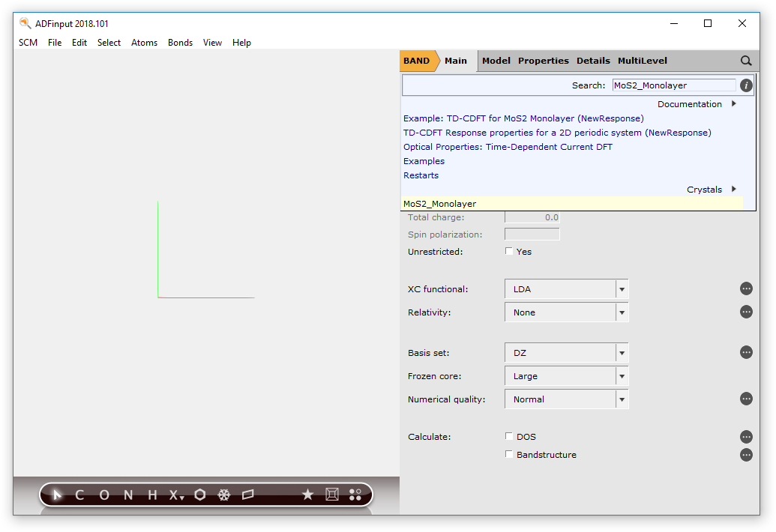
Task: Toggle the Unrestricted Yes checkbox
Action: (x=509, y=251)
